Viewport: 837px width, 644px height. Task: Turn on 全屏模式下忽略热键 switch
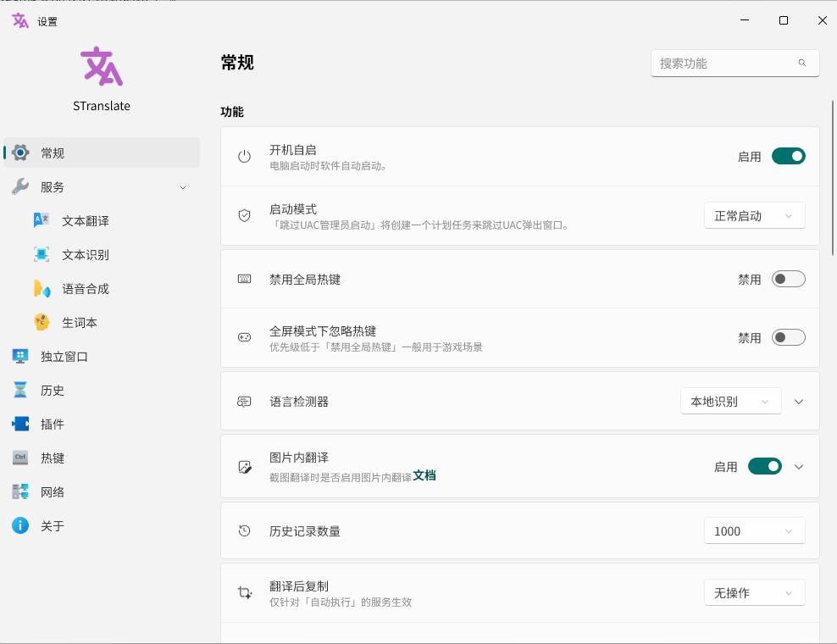tap(788, 337)
